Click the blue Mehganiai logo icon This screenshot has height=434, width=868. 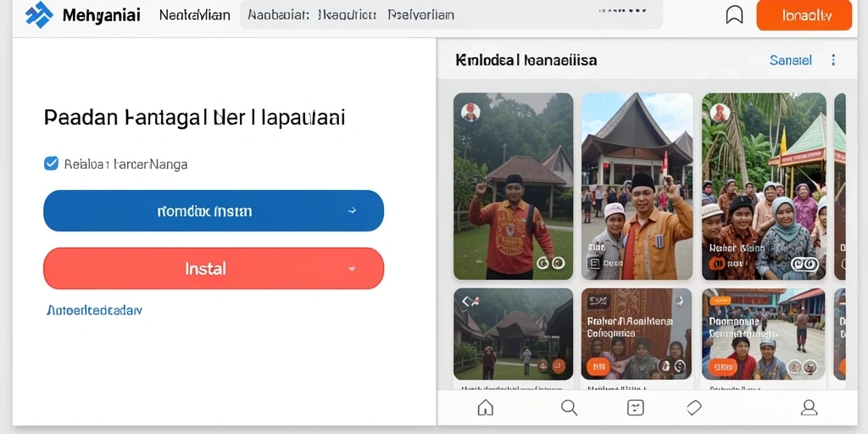coord(39,15)
